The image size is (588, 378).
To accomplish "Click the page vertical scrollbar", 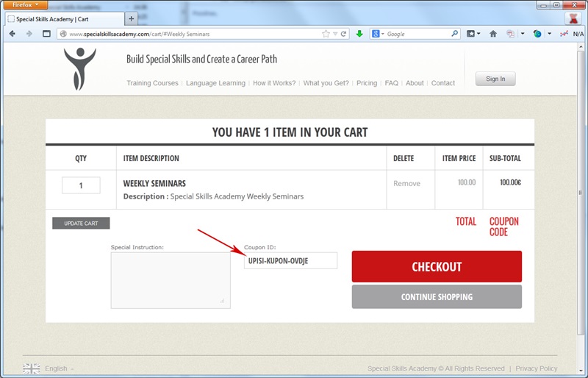I will (581, 192).
